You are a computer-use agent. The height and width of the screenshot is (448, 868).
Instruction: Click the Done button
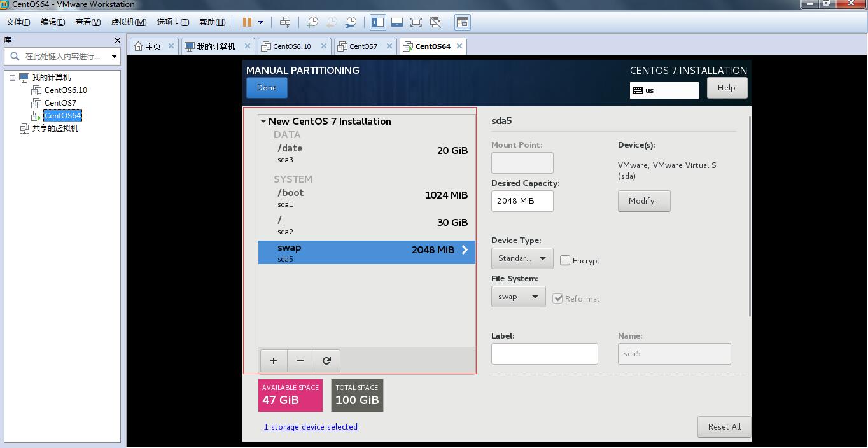(x=267, y=88)
